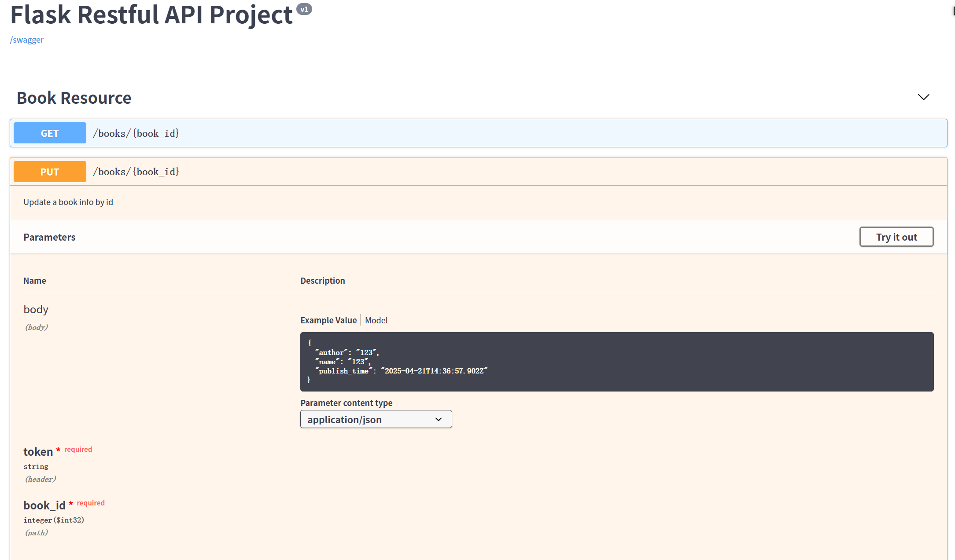Click the body parameter name
Image resolution: width=955 pixels, height=560 pixels.
[x=36, y=309]
